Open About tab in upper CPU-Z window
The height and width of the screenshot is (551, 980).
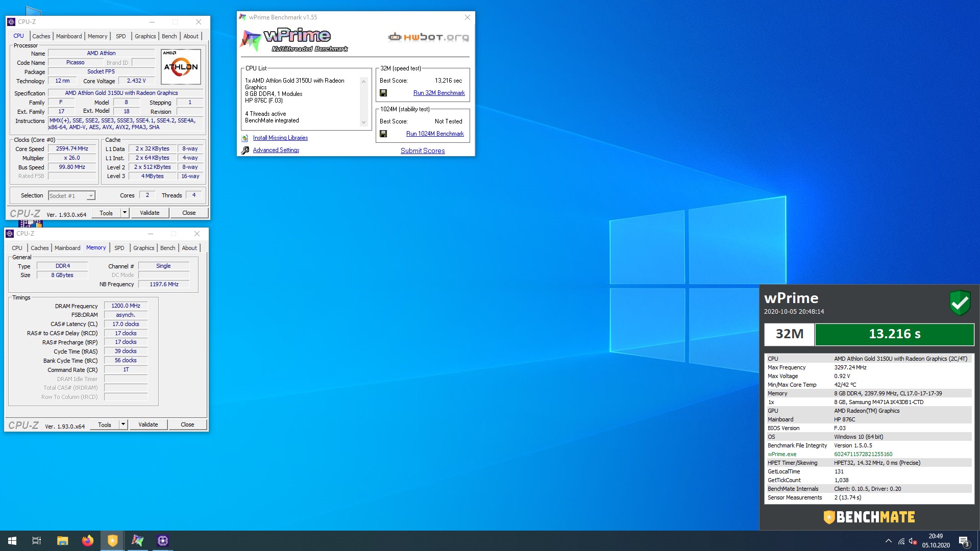point(191,36)
